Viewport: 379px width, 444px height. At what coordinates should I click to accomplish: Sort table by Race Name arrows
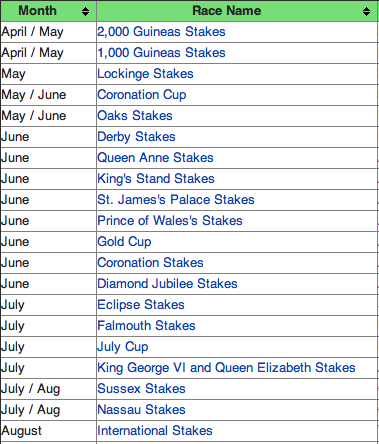[366, 11]
